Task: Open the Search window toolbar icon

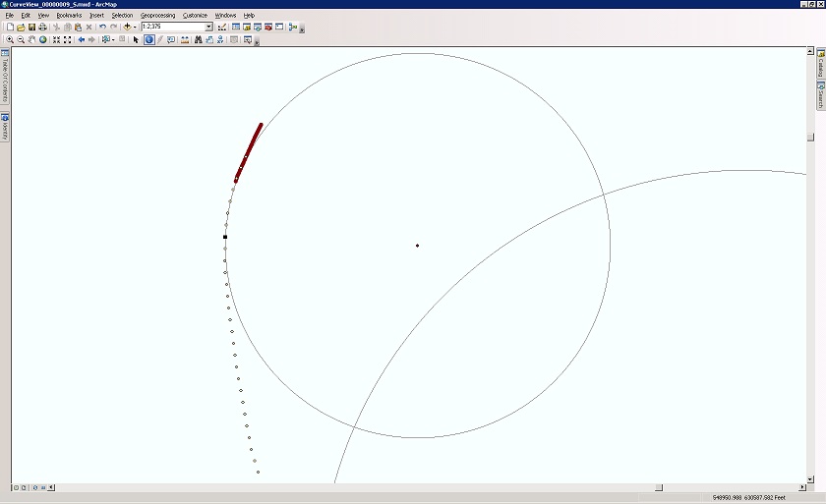Action: pos(258,27)
